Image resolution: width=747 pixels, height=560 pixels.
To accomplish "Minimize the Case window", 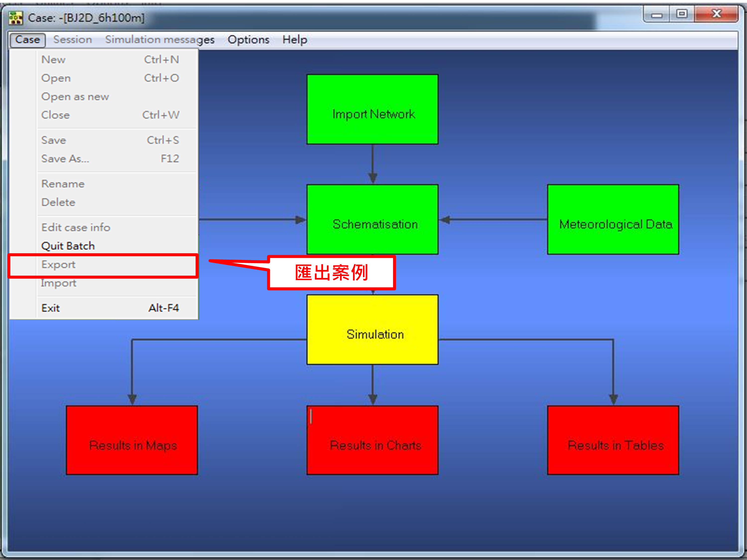I will tap(657, 14).
